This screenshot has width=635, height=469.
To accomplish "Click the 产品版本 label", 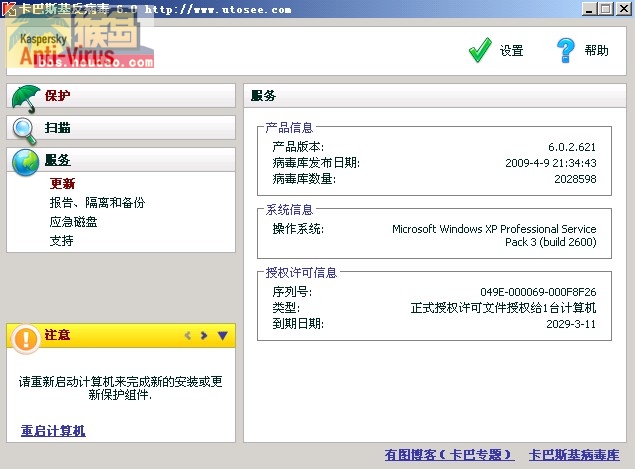I will 298,147.
